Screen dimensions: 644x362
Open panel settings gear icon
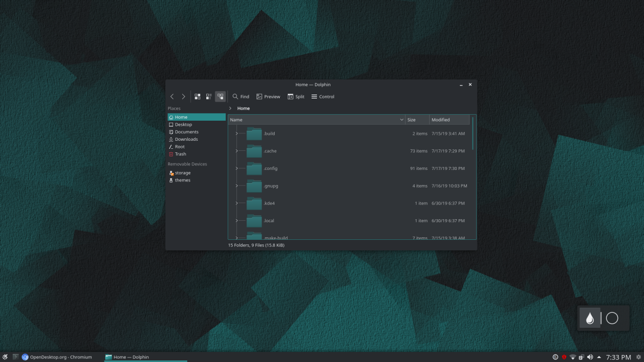[638, 357]
